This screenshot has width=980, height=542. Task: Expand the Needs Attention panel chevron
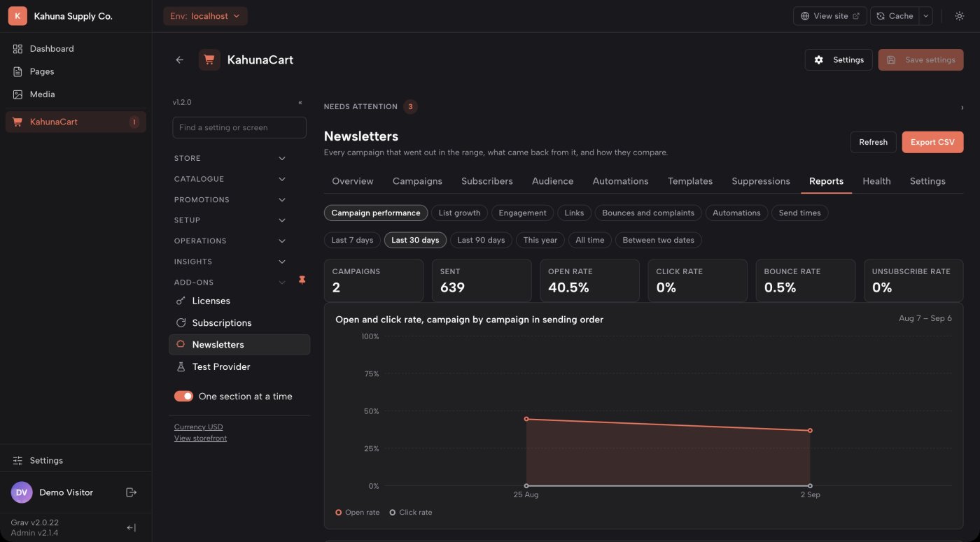pos(962,108)
